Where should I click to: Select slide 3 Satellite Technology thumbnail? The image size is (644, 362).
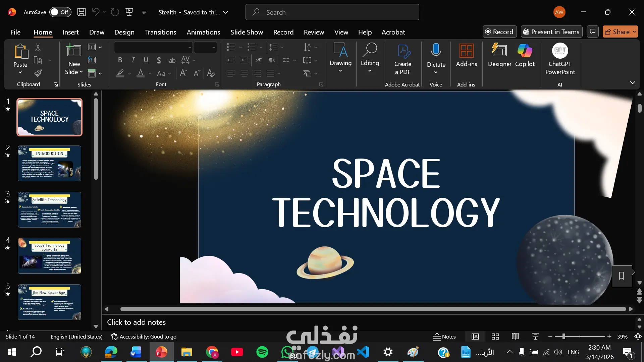[x=49, y=209]
